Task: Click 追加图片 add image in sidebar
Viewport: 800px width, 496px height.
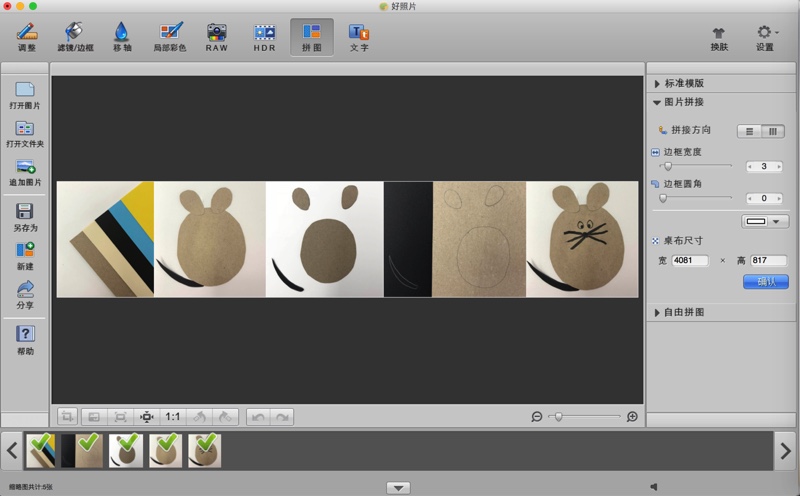Action: (x=24, y=173)
